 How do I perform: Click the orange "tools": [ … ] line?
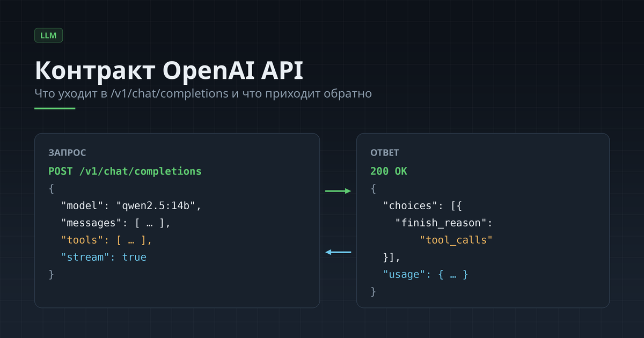(x=107, y=240)
